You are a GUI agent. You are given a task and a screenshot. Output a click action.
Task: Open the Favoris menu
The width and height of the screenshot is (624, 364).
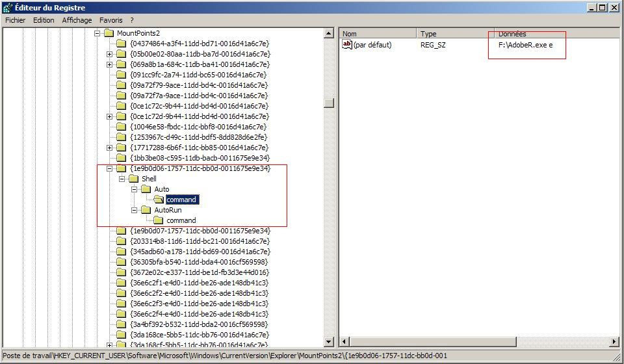pos(110,20)
